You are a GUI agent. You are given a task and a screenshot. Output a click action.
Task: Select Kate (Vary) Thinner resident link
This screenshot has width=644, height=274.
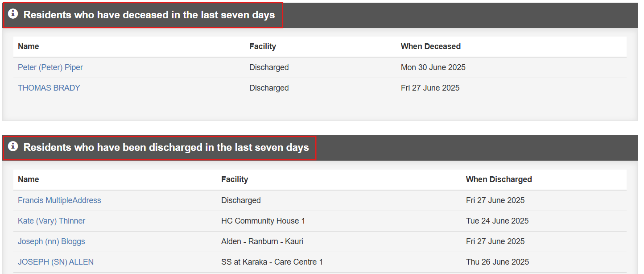[51, 221]
